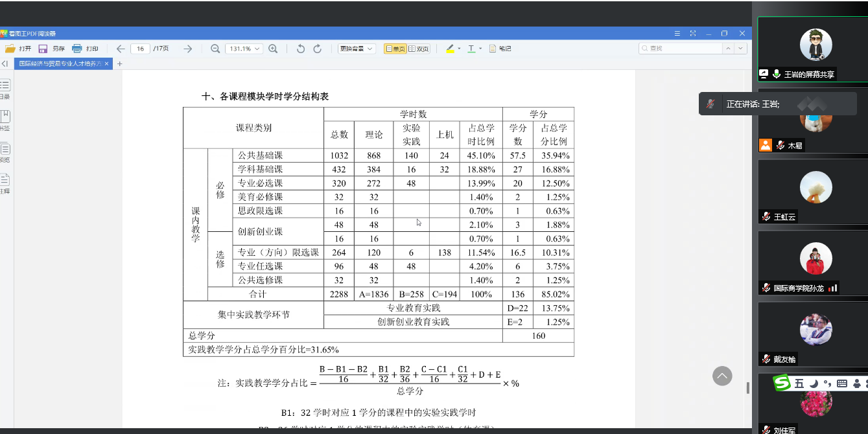
Task: Select 王岩 participant video tile
Action: tap(812, 49)
